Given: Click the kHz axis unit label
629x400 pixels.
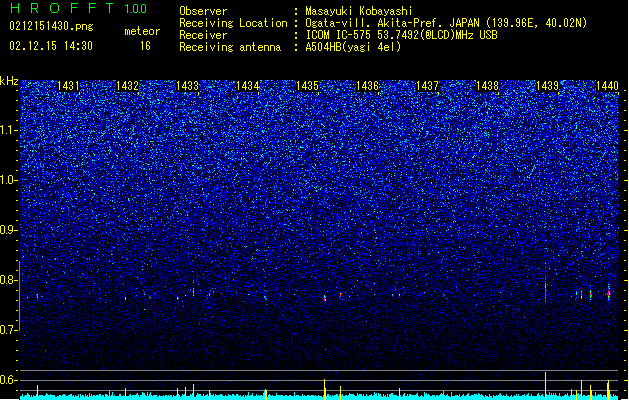Looking at the screenshot, I should pos(9,81).
